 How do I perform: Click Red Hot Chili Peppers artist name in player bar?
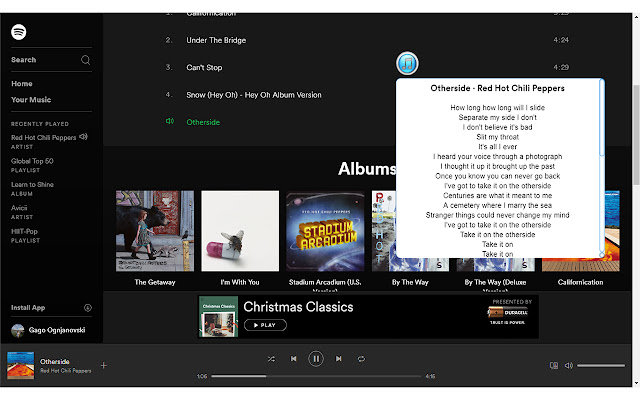(x=66, y=371)
